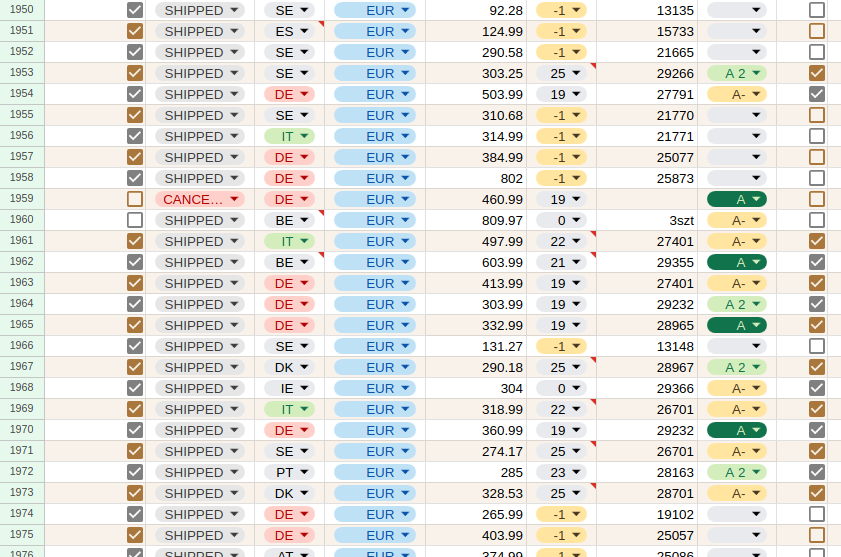
Task: Select the cell containing 29266
Action: pos(647,73)
